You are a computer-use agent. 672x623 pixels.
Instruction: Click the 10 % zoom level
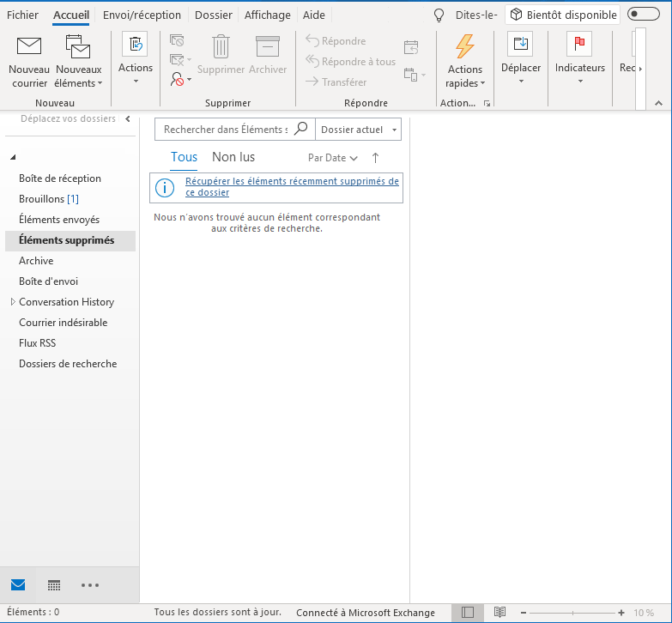pyautogui.click(x=644, y=613)
